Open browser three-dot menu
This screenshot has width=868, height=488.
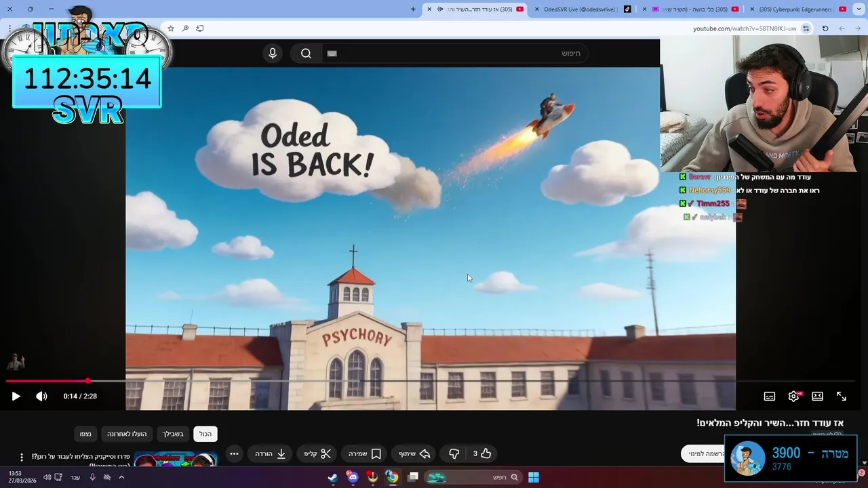[x=9, y=28]
